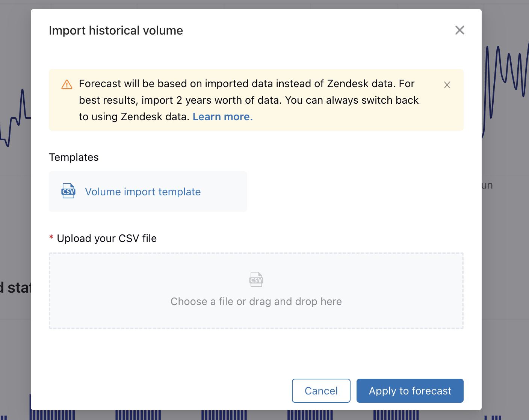
Task: Download the Volume import template
Action: (143, 192)
